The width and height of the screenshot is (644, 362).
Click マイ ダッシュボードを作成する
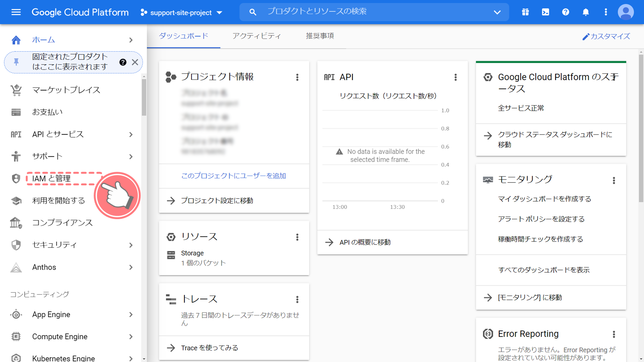point(545,199)
